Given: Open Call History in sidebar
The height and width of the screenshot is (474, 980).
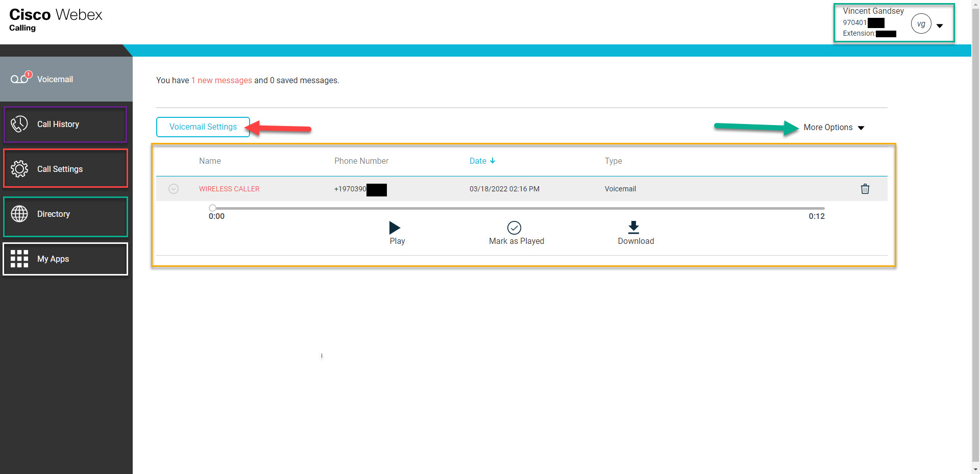Looking at the screenshot, I should [x=65, y=124].
